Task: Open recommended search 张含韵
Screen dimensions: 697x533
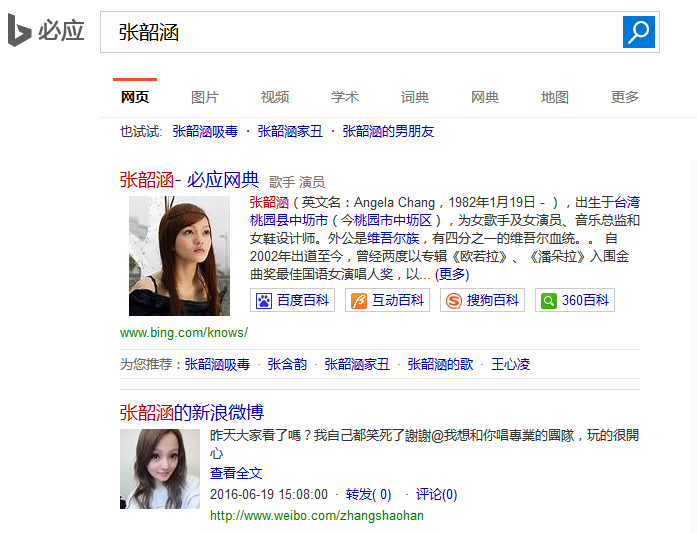Action: pos(287,364)
